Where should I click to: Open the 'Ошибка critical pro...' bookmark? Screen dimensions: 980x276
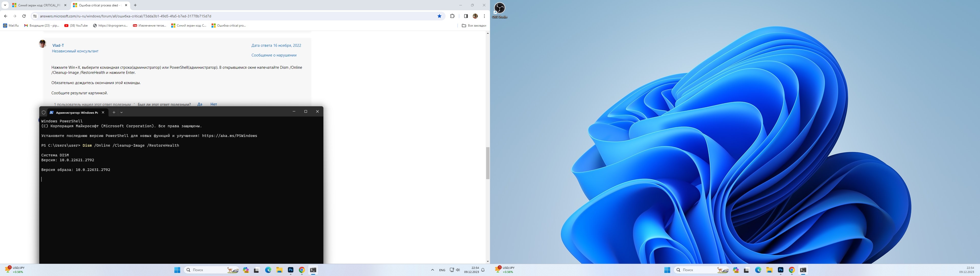[x=229, y=26]
